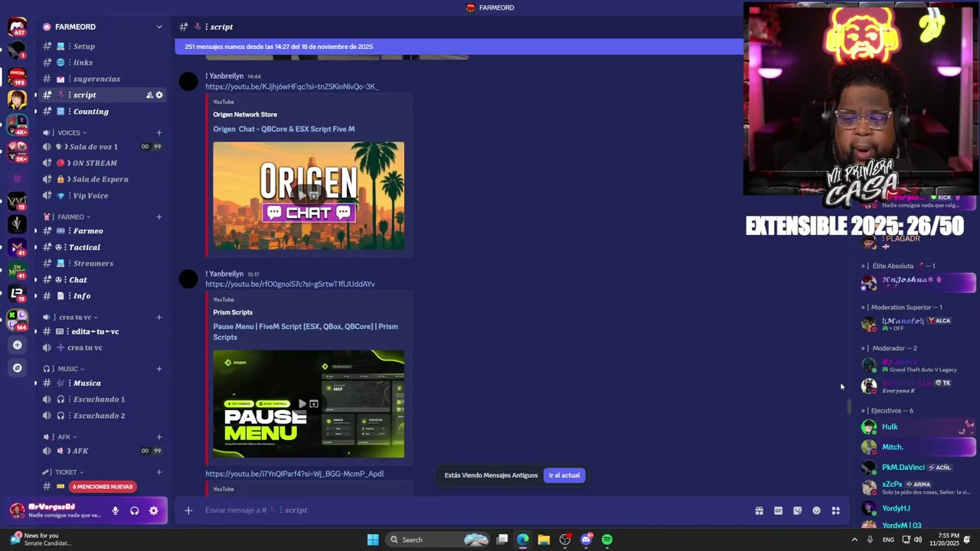Click Add a Server plus icon
The width and height of the screenshot is (980, 551).
point(17,345)
